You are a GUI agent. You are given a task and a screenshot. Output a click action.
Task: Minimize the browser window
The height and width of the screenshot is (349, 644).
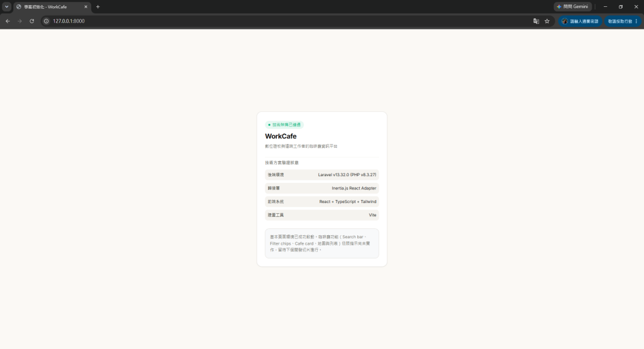pyautogui.click(x=606, y=6)
